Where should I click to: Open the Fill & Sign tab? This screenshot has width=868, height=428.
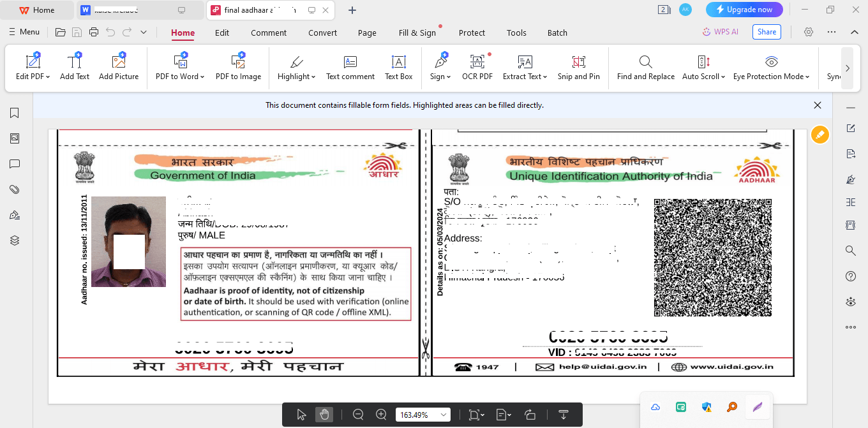[x=417, y=33]
